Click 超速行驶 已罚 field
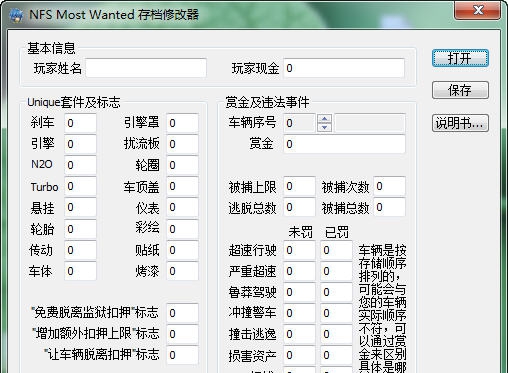The height and width of the screenshot is (373, 508). click(x=336, y=250)
